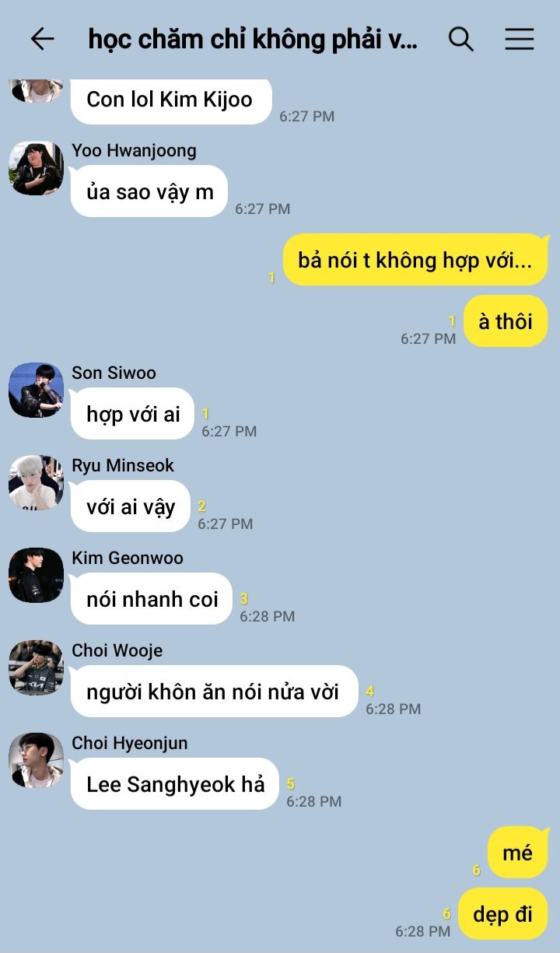Open Yoo Hwanjoong's profile picture

[x=36, y=168]
